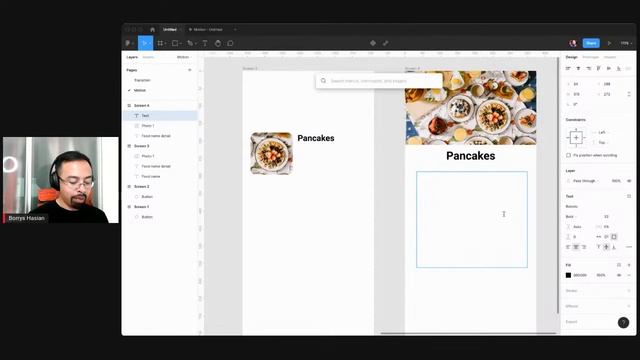Select the Comment tool
The width and height of the screenshot is (640, 360).
point(230,43)
